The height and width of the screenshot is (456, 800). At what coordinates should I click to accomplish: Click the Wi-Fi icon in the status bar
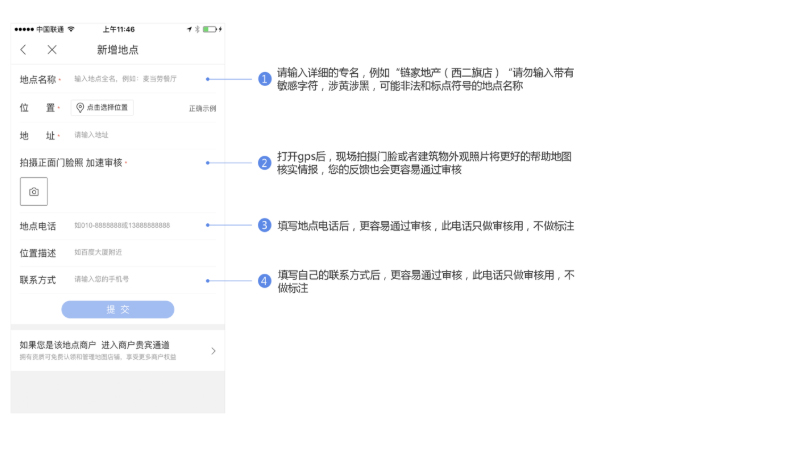coord(71,30)
